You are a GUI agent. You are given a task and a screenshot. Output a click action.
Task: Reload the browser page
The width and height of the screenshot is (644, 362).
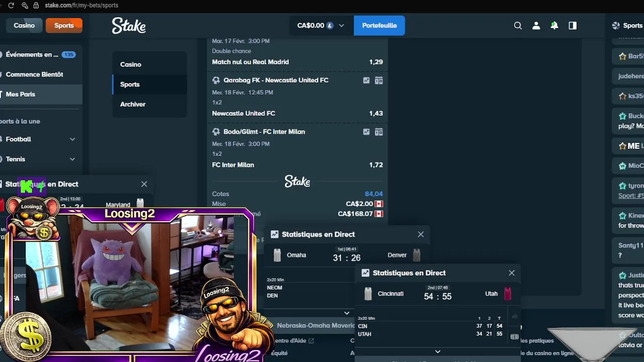click(x=11, y=5)
